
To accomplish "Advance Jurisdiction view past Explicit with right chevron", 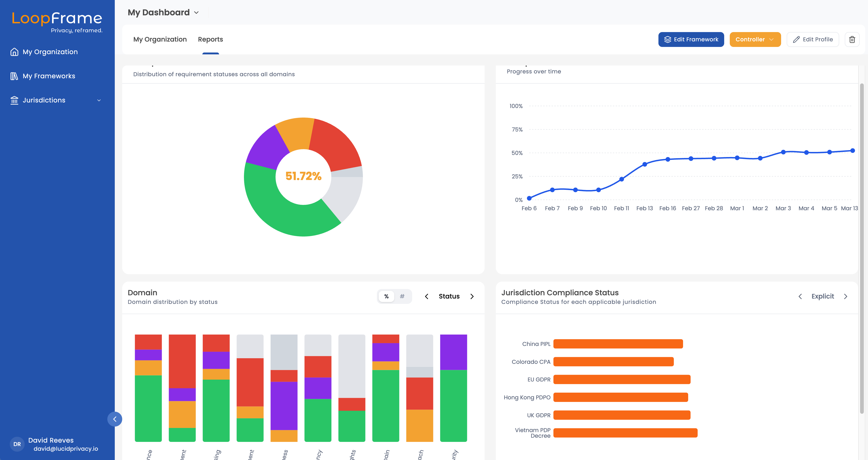I will tap(846, 296).
